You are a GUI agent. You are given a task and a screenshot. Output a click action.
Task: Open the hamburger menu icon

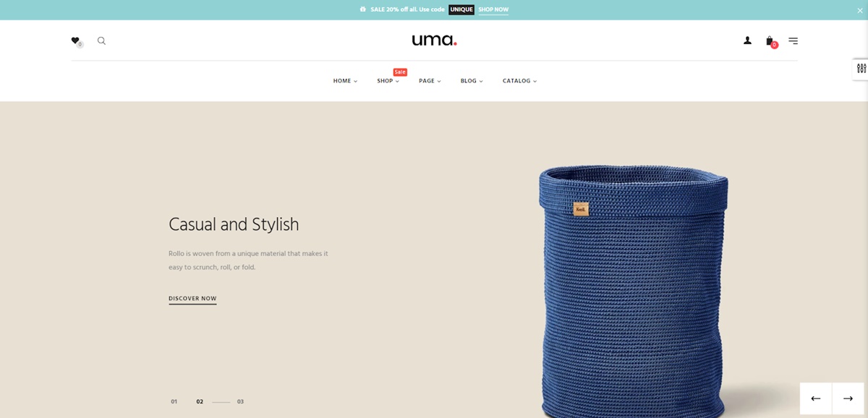(x=793, y=41)
